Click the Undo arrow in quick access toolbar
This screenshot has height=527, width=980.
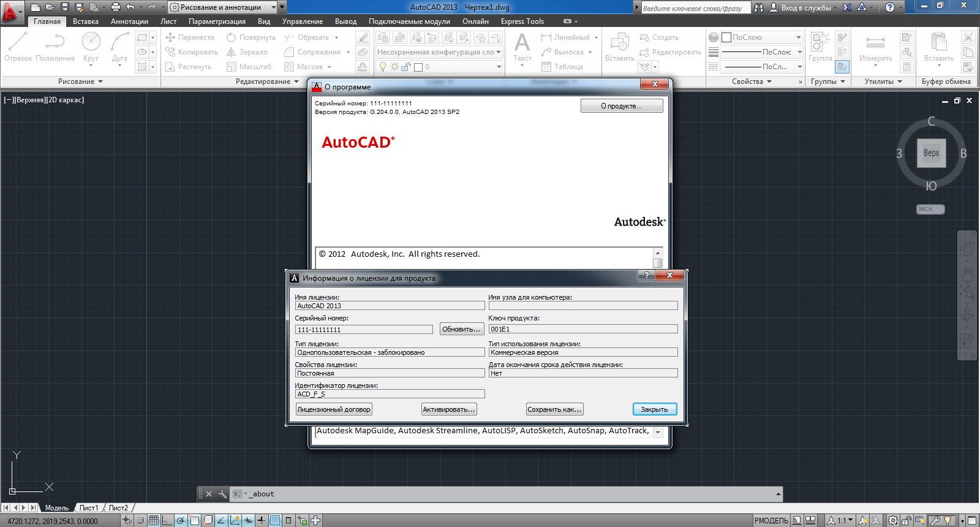(130, 7)
